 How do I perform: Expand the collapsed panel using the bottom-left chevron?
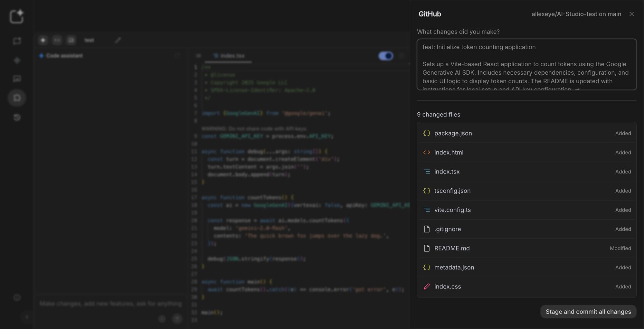coord(27,317)
